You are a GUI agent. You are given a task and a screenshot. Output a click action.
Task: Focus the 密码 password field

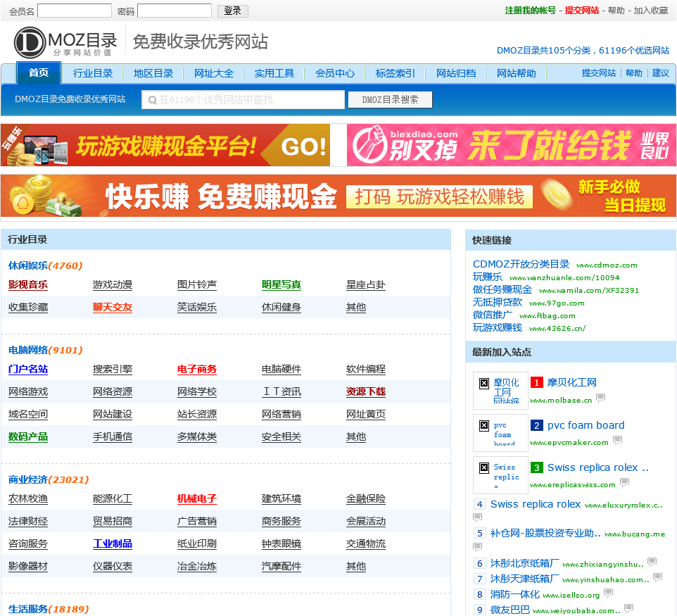click(x=175, y=11)
